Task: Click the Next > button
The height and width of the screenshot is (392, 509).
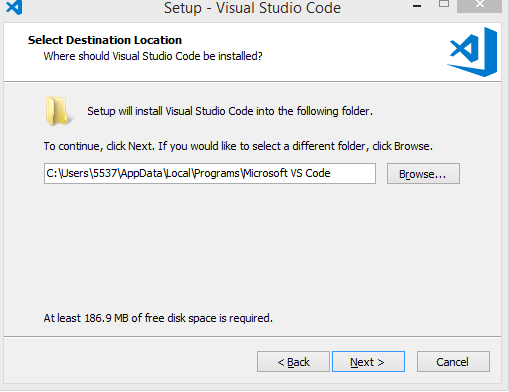Action: click(368, 361)
